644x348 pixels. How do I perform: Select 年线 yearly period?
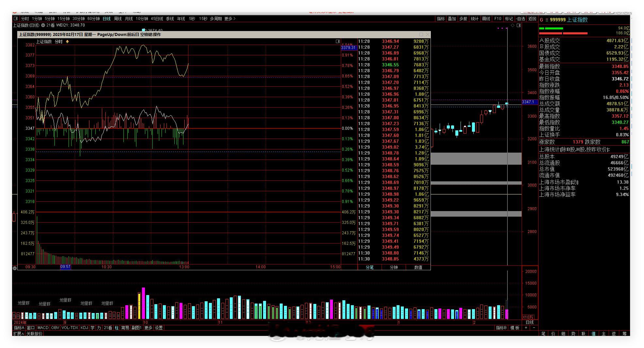pyautogui.click(x=181, y=19)
